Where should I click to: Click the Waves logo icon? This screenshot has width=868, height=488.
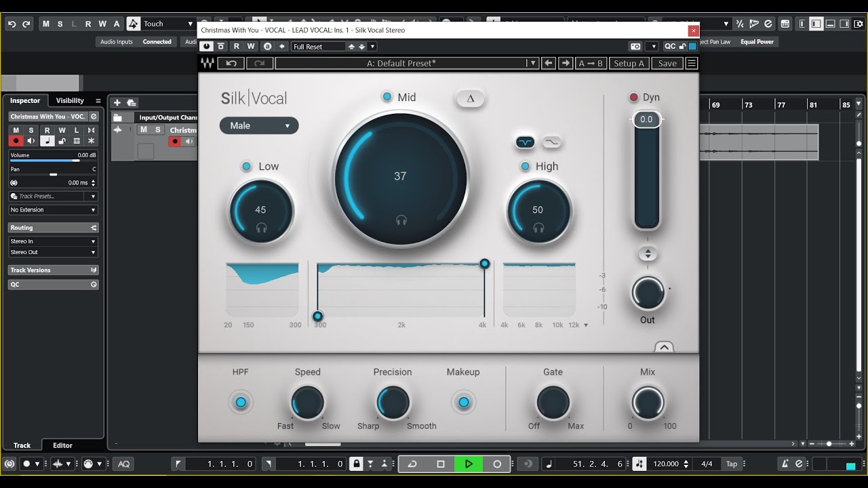click(x=208, y=63)
